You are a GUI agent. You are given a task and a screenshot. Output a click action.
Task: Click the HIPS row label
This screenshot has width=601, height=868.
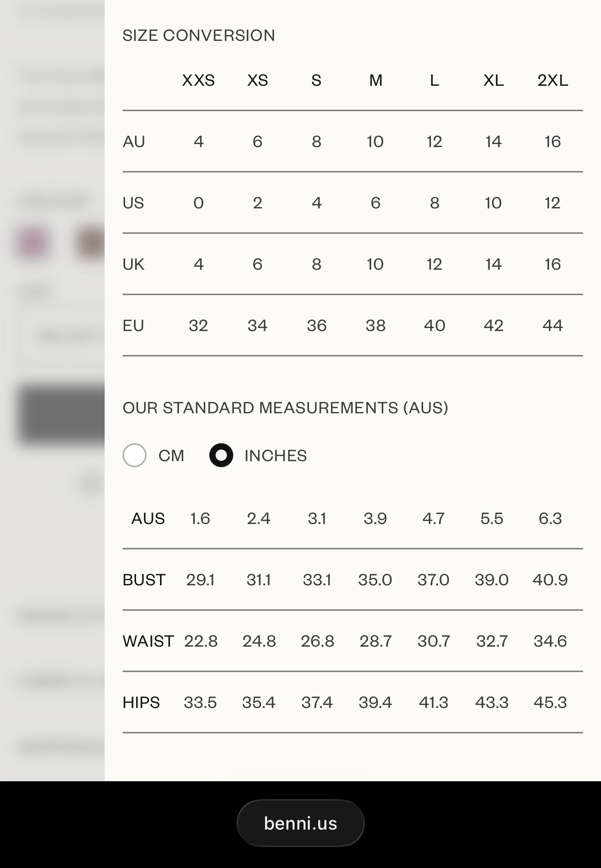pyautogui.click(x=141, y=702)
